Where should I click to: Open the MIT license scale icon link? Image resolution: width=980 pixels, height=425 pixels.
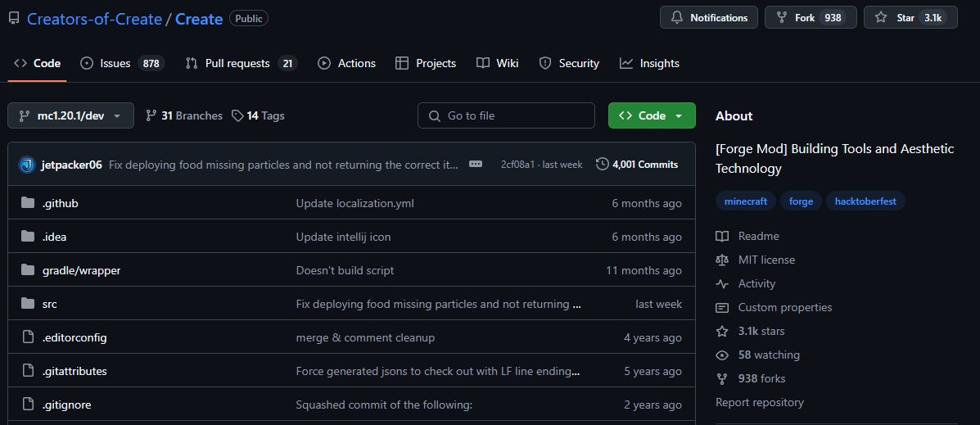722,260
